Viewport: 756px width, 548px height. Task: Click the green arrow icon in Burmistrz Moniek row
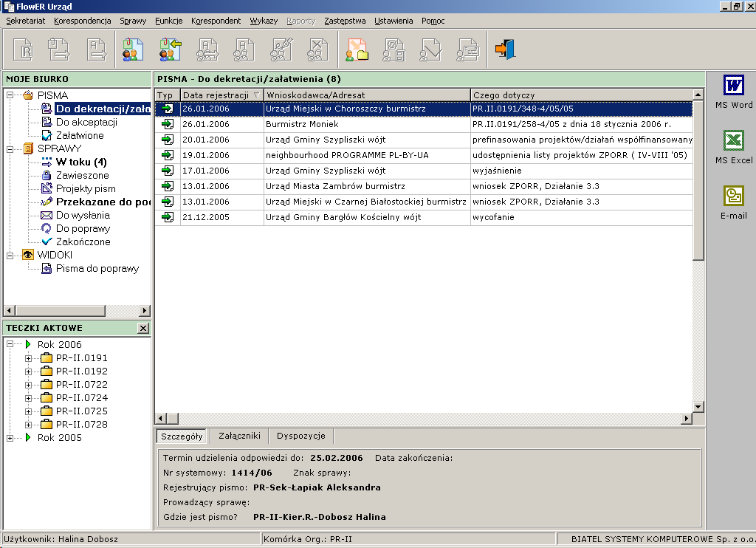(x=168, y=125)
